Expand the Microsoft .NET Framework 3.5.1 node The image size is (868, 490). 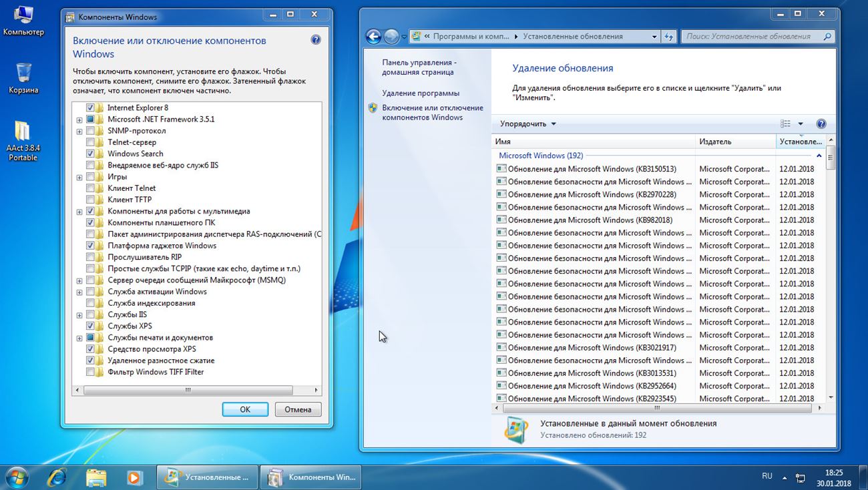(x=79, y=119)
